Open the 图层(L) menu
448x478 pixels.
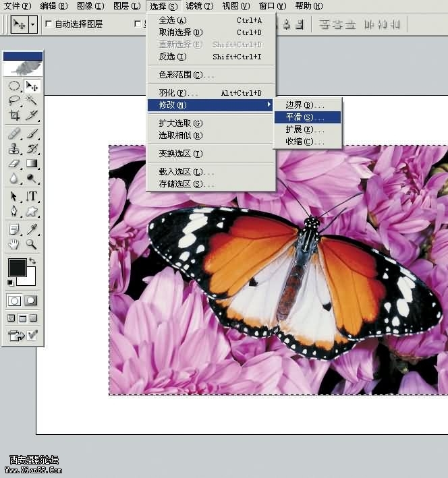click(127, 6)
